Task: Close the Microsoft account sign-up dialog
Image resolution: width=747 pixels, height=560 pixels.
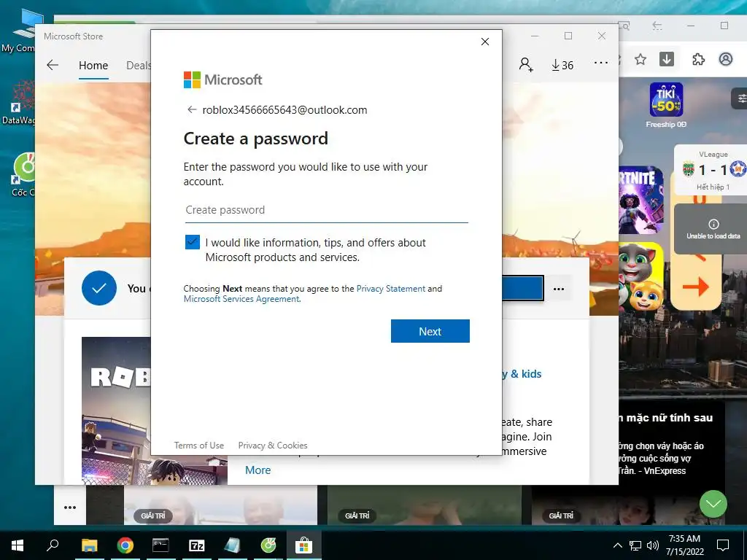Action: point(485,42)
